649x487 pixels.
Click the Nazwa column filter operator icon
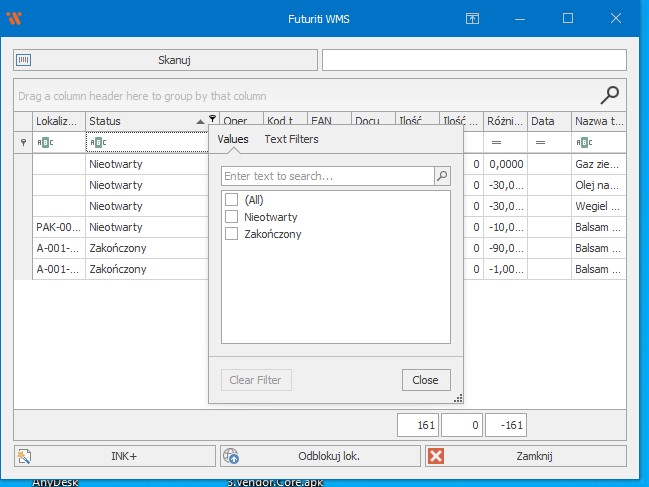click(x=584, y=142)
